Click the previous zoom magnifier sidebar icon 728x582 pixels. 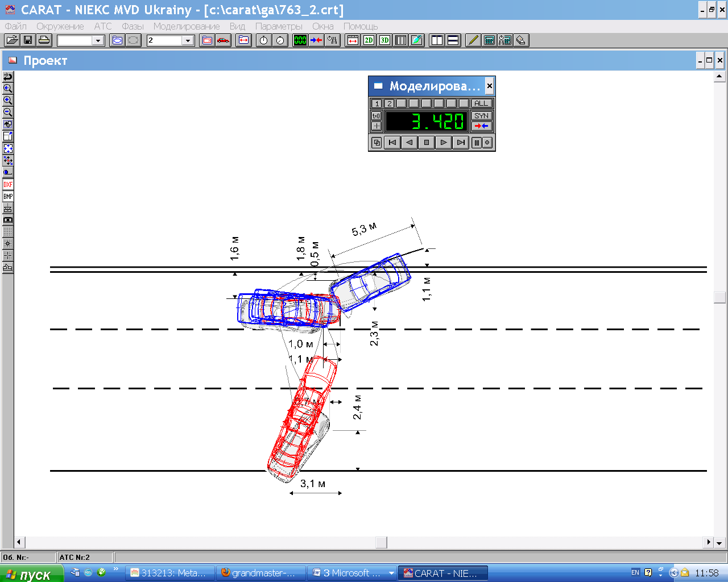point(8,89)
